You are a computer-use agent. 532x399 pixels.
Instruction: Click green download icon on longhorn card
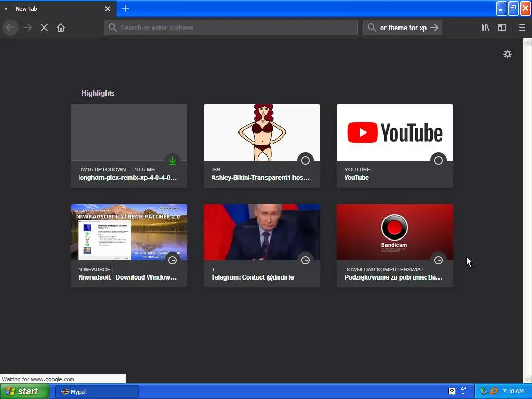[x=172, y=161]
